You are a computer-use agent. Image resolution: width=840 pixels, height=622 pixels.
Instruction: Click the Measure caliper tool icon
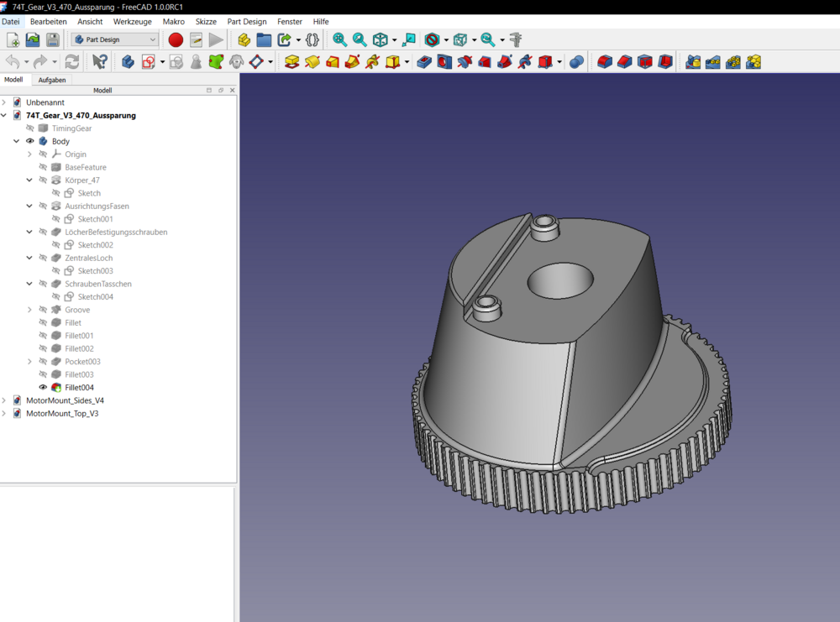[516, 39]
